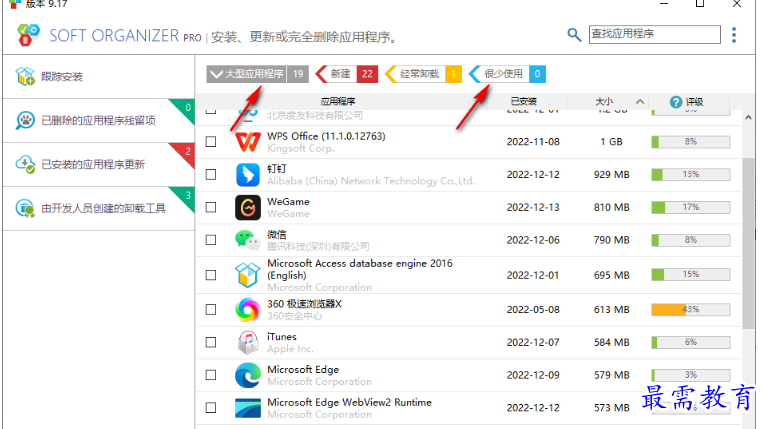Click the WPS Office app icon
This screenshot has height=429, width=763.
[248, 142]
